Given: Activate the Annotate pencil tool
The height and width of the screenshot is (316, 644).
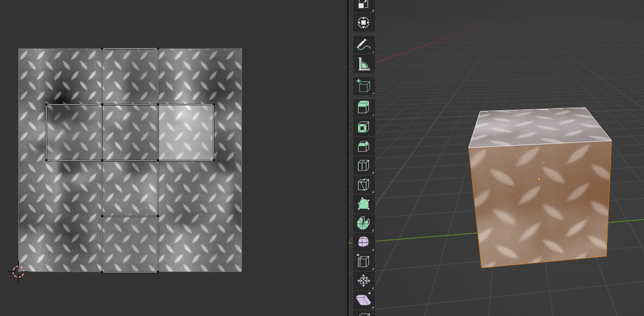Looking at the screenshot, I should coord(364,45).
